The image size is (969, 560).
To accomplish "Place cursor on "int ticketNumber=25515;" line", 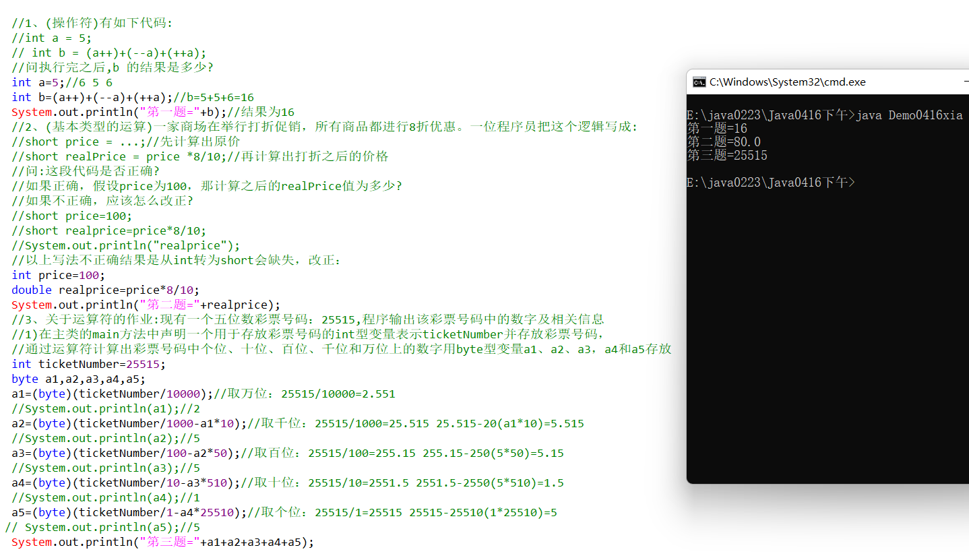I will [89, 364].
